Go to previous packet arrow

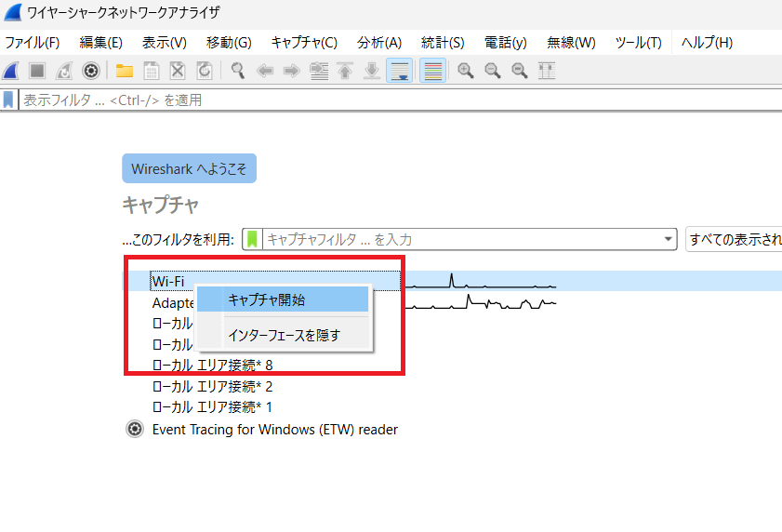pos(265,71)
